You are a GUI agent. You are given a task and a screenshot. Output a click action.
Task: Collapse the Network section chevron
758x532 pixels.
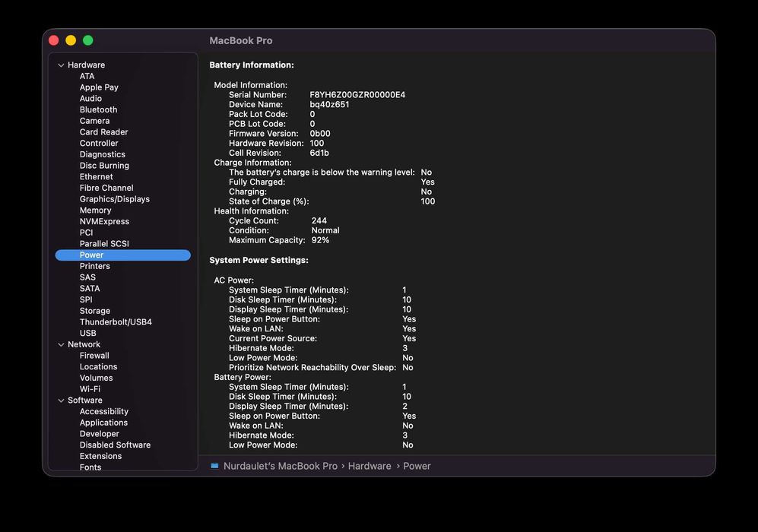coord(61,344)
